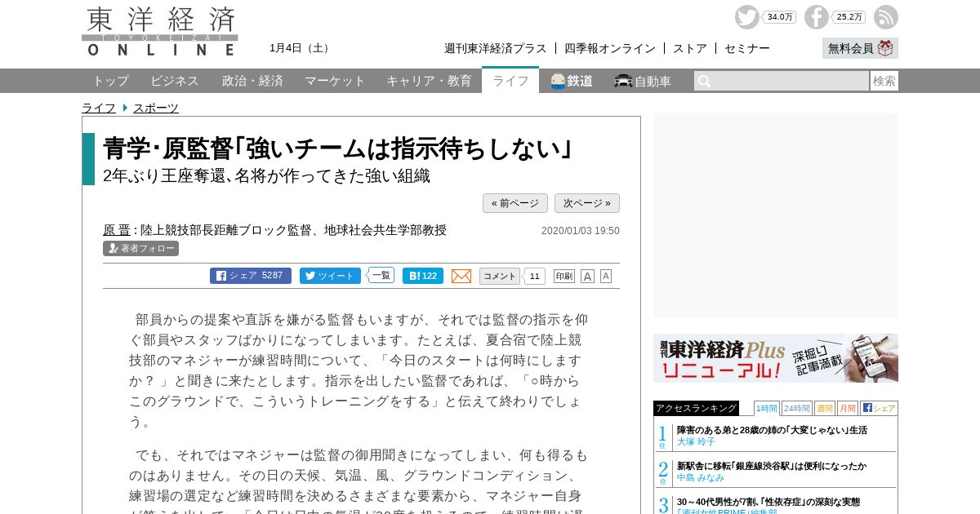Click the 著者フォロー button
The image size is (980, 514).
coord(140,248)
